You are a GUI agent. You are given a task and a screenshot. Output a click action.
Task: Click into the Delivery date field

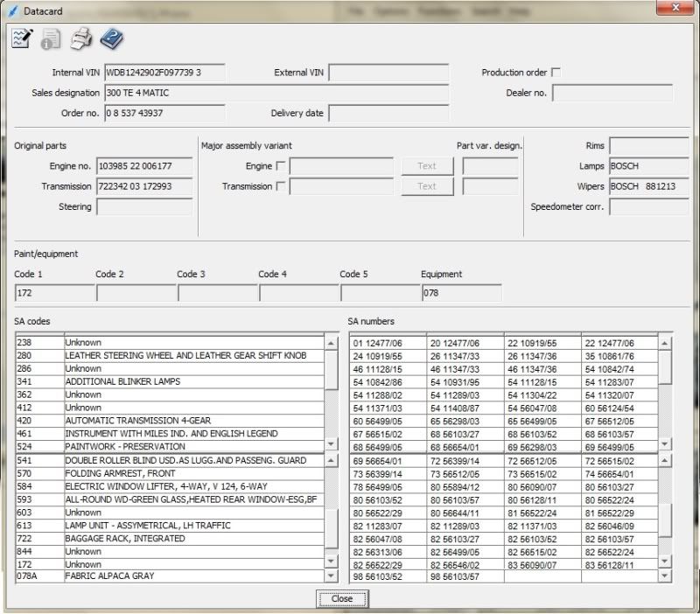pyautogui.click(x=388, y=113)
